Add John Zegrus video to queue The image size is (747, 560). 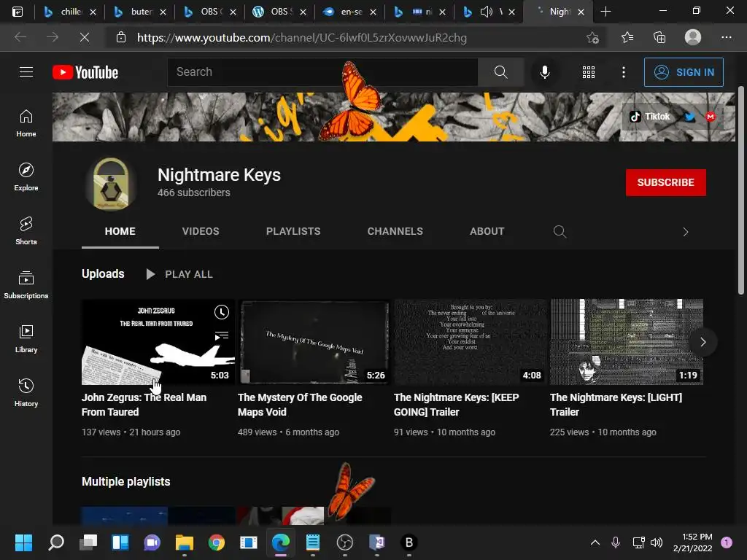(222, 335)
